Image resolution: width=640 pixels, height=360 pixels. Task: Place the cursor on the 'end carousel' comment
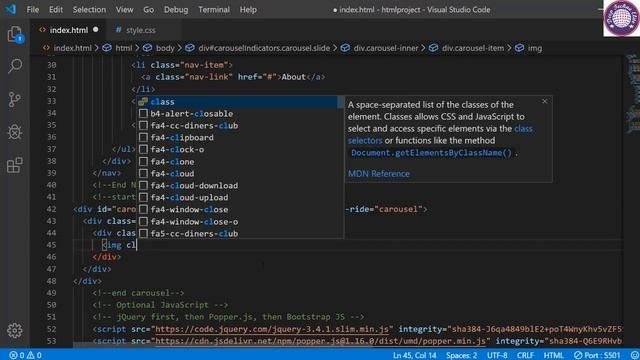tap(138, 293)
